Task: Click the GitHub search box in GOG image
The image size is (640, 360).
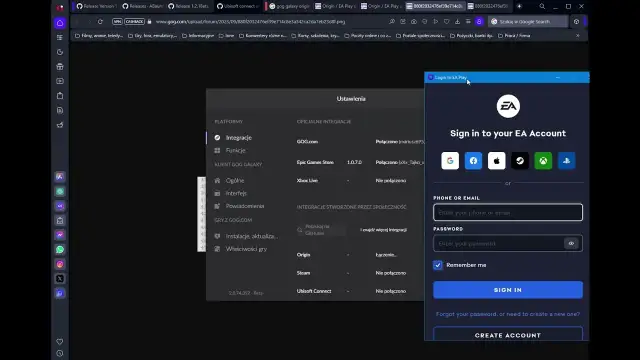Action: tap(321, 230)
